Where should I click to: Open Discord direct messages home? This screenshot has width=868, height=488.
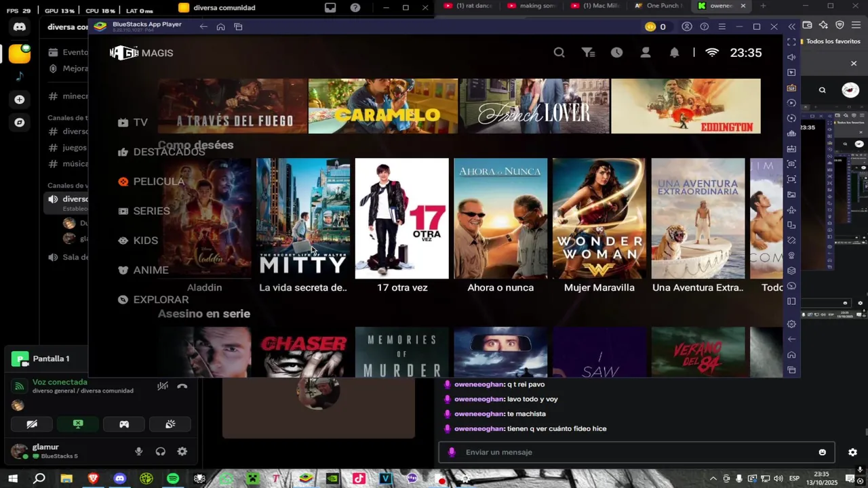(x=19, y=27)
